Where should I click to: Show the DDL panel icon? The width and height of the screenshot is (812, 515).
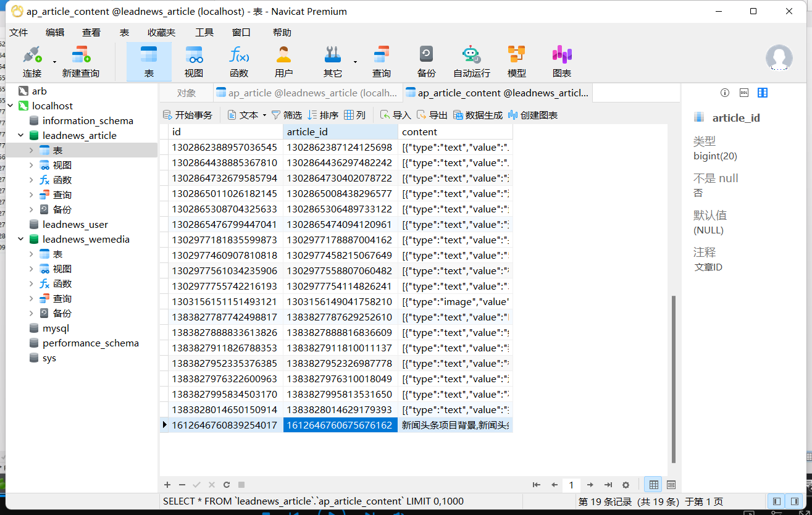pos(744,93)
